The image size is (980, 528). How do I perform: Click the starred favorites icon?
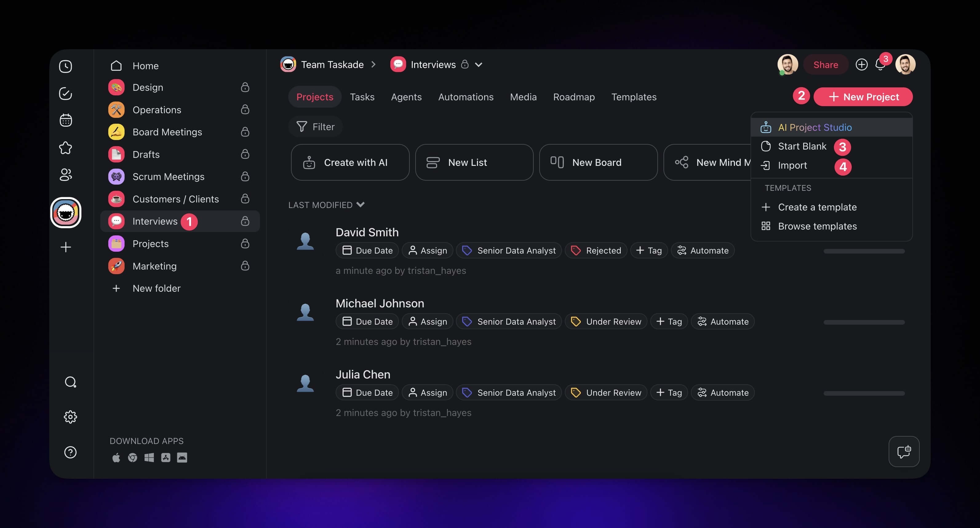[x=66, y=148]
